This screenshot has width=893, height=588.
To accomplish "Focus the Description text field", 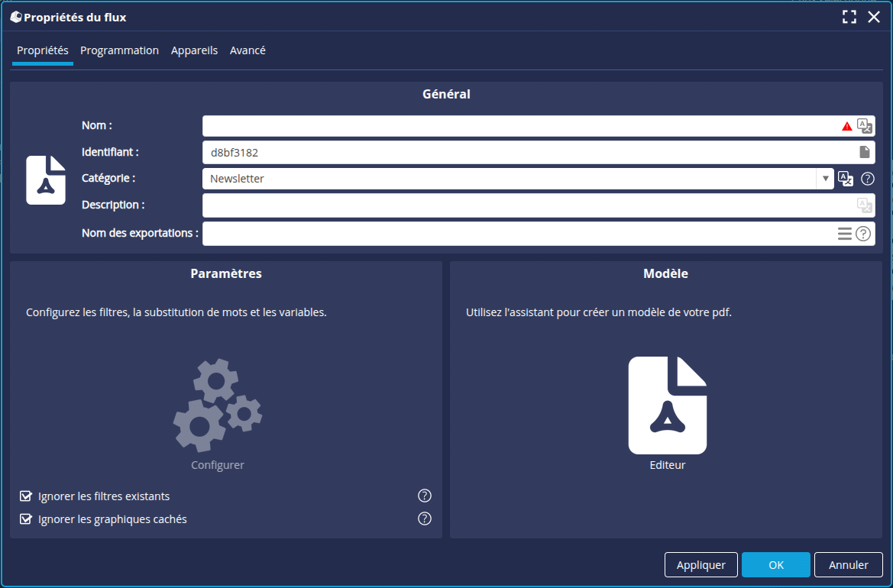I will (527, 205).
